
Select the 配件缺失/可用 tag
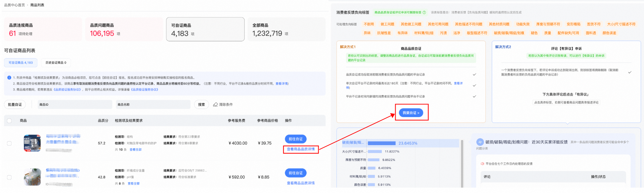[568, 33]
